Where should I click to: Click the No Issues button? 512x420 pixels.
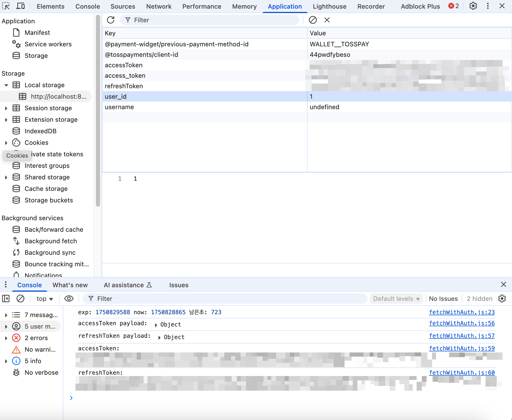point(443,299)
